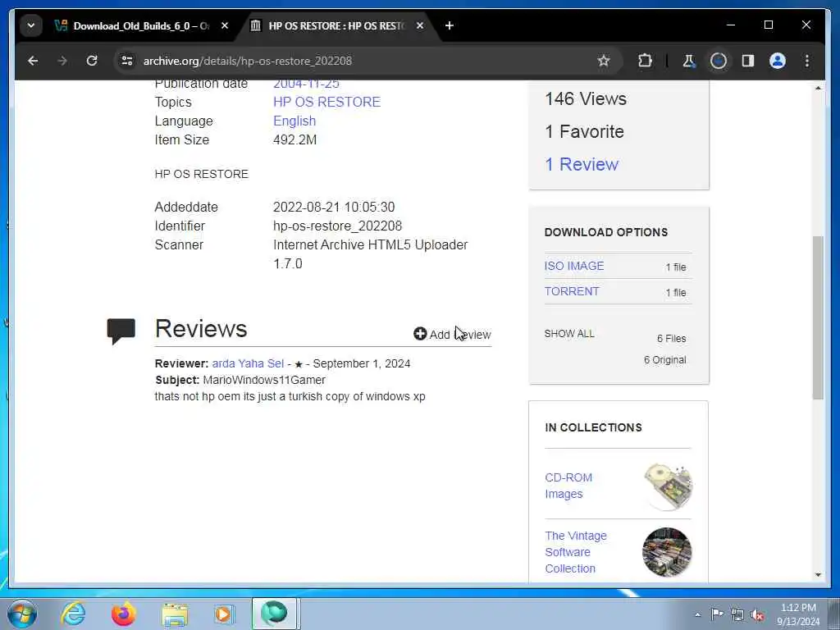Image resolution: width=840 pixels, height=630 pixels.
Task: Open the English language link
Action: (x=294, y=121)
